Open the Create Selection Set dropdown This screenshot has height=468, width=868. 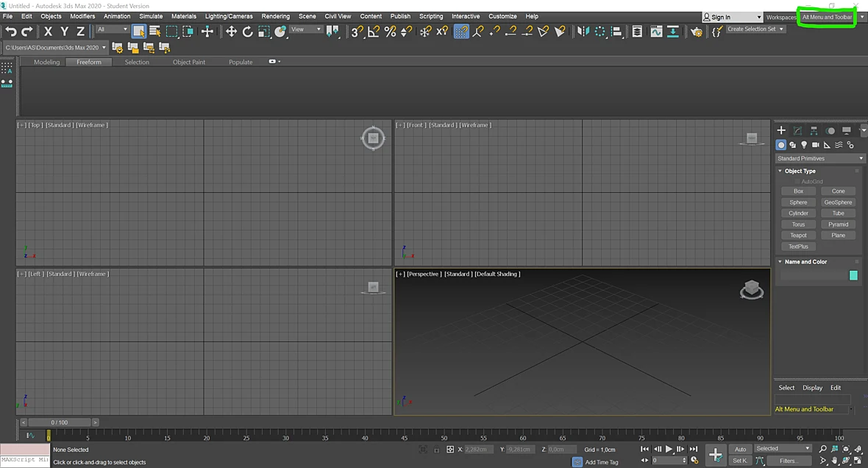tap(755, 29)
